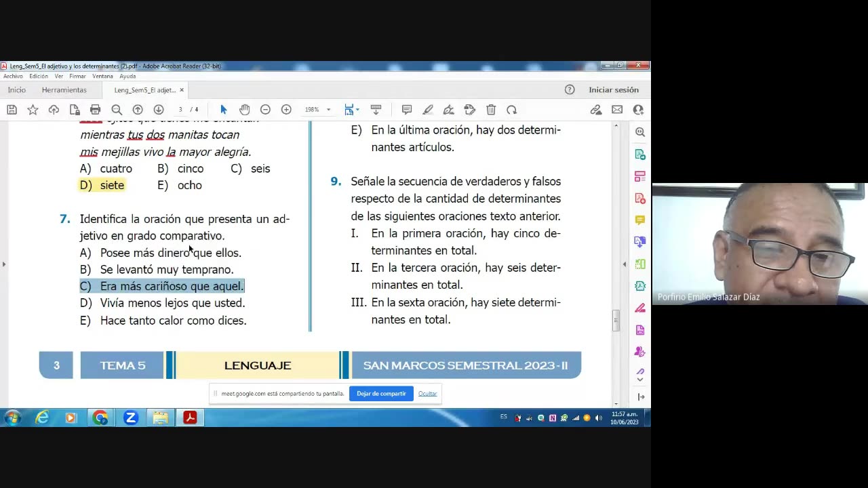Click the share link icon
Image resolution: width=868 pixels, height=488 pixels.
pyautogui.click(x=596, y=110)
